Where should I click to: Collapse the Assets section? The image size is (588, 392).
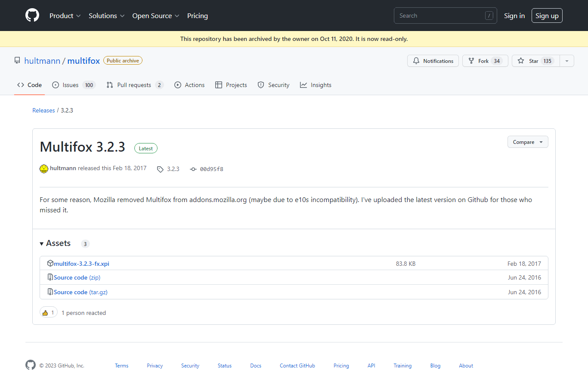tap(55, 243)
